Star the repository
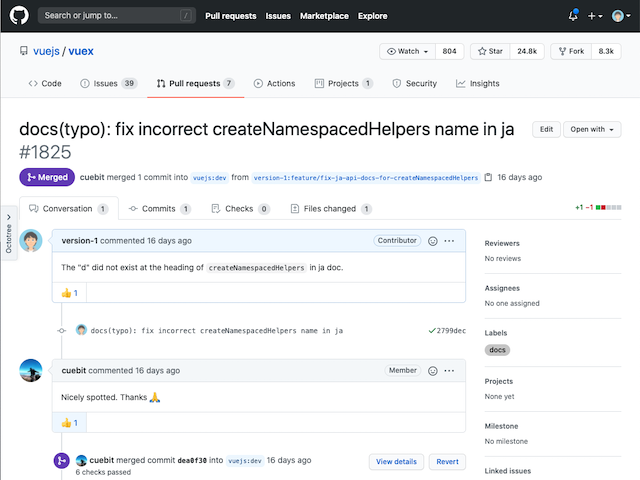The height and width of the screenshot is (480, 640). (490, 51)
